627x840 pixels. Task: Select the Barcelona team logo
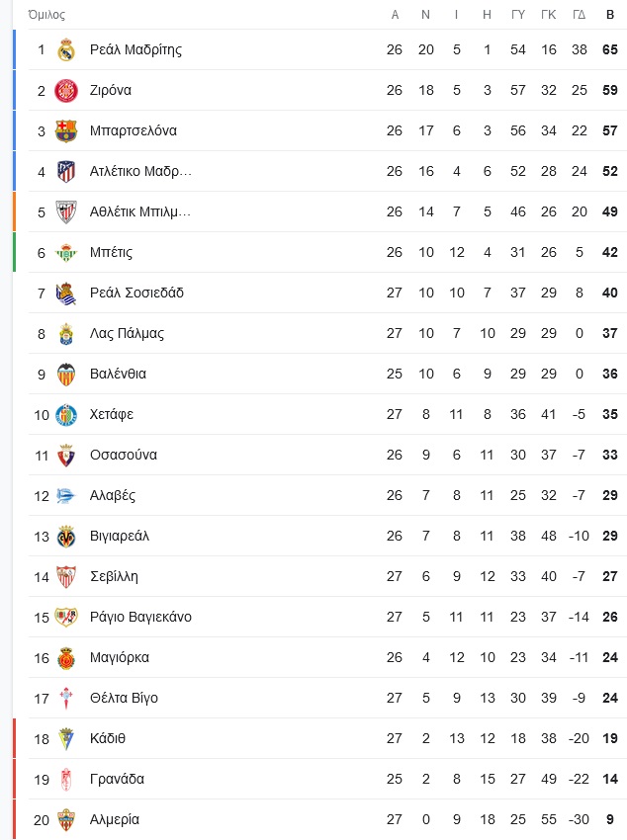(66, 130)
